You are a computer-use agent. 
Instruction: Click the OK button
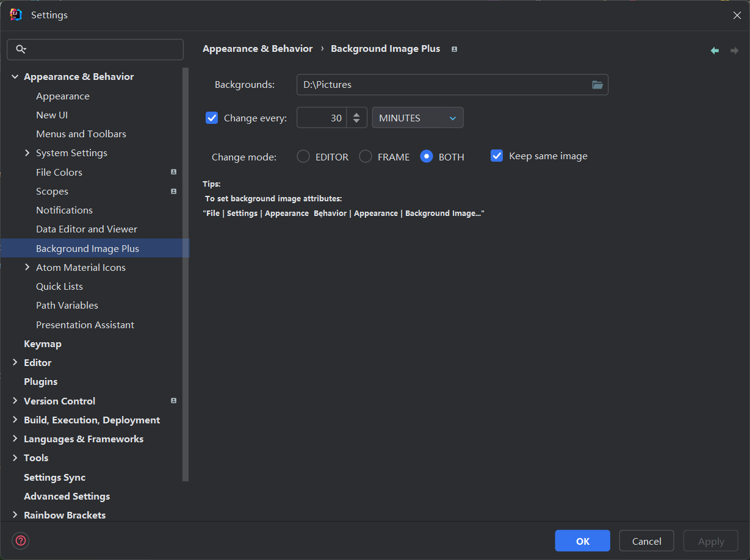[x=583, y=541]
